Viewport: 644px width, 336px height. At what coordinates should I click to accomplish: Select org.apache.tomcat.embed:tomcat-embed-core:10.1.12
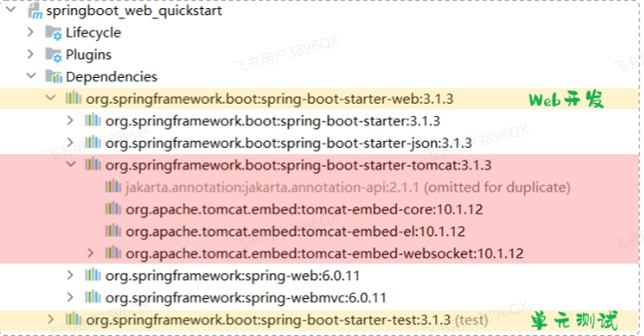(x=304, y=209)
